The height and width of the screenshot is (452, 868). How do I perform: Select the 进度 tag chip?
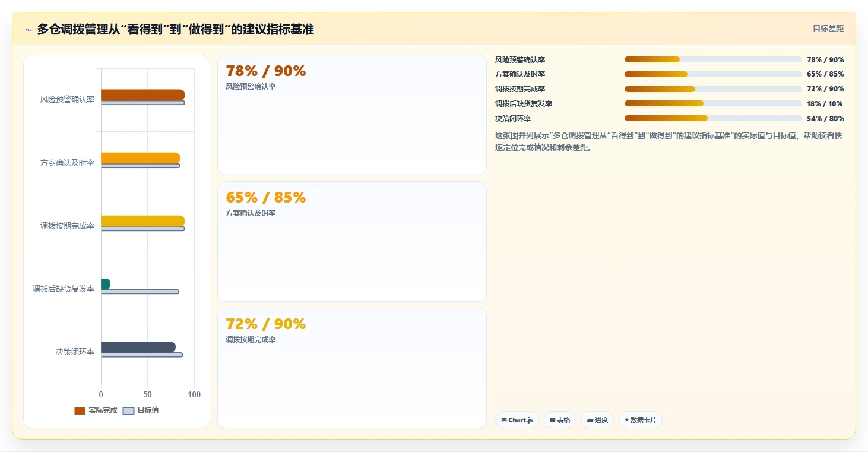coord(597,420)
